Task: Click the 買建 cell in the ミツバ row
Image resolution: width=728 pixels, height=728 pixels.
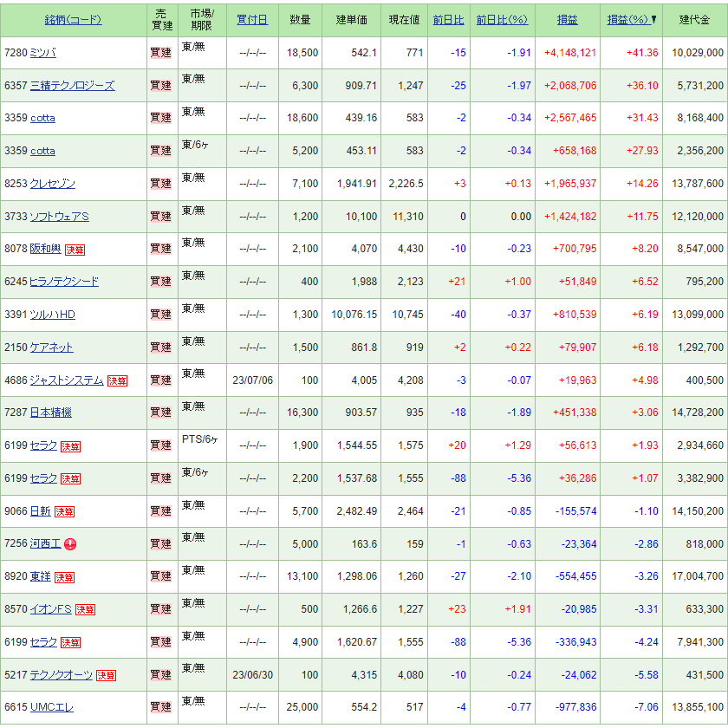Action: click(161, 53)
